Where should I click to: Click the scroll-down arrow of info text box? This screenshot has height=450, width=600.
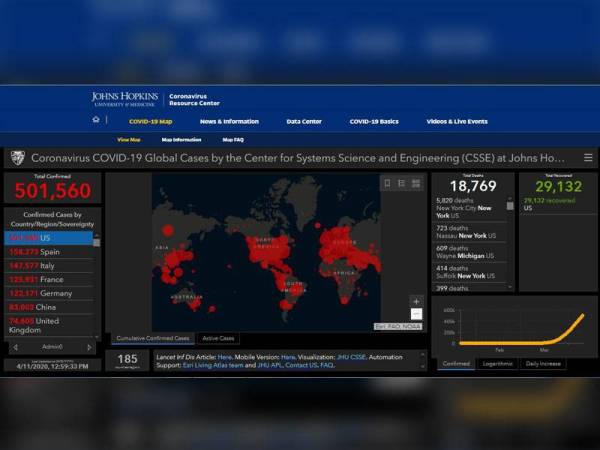coord(422,367)
